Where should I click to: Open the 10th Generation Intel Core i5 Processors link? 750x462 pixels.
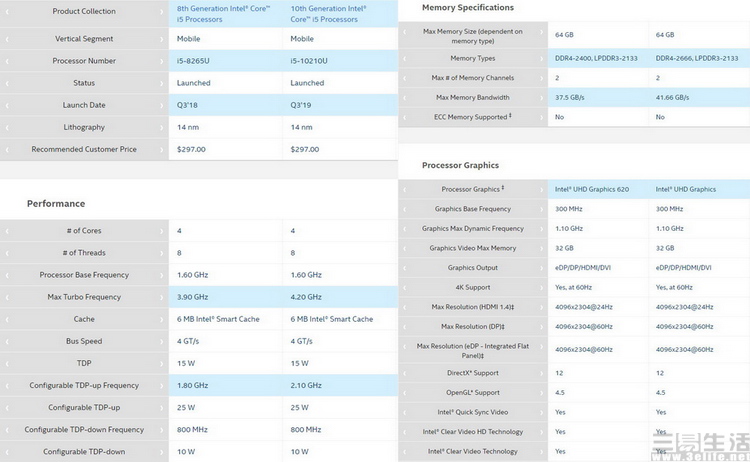(328, 14)
